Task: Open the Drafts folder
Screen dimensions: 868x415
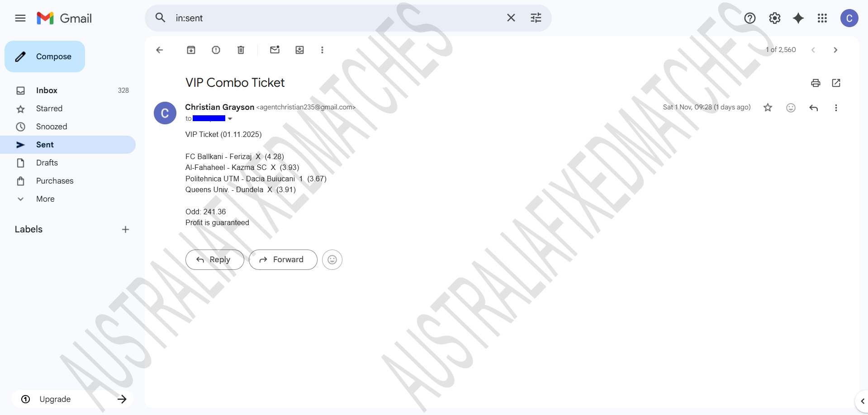Action: pyautogui.click(x=68, y=163)
